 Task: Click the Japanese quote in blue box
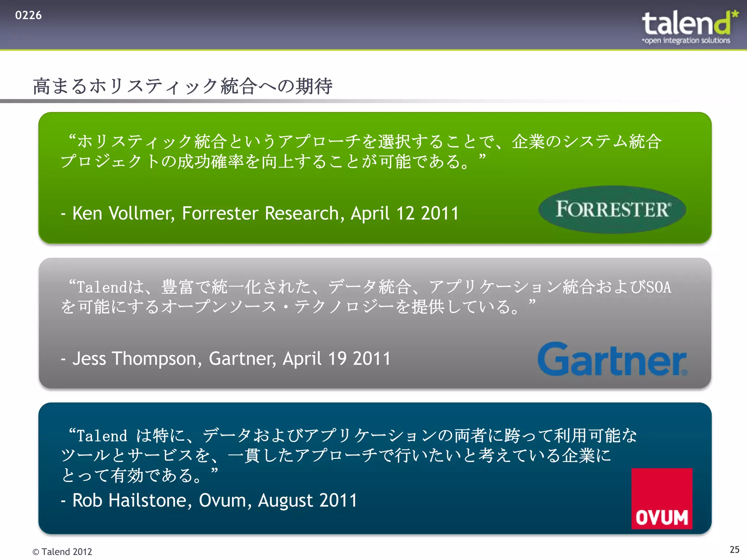[x=348, y=455]
